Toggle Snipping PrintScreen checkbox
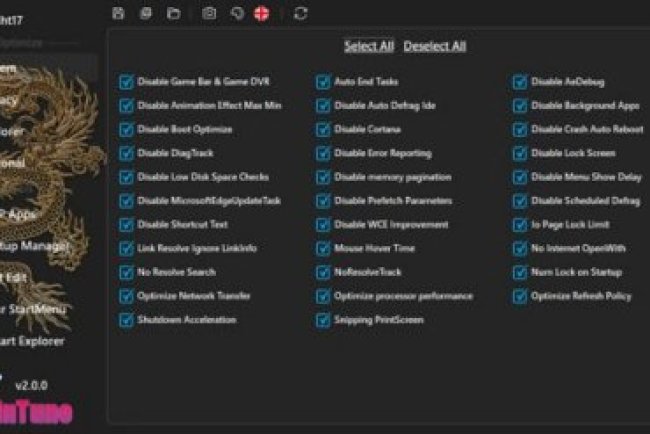The image size is (650, 434). tap(323, 320)
